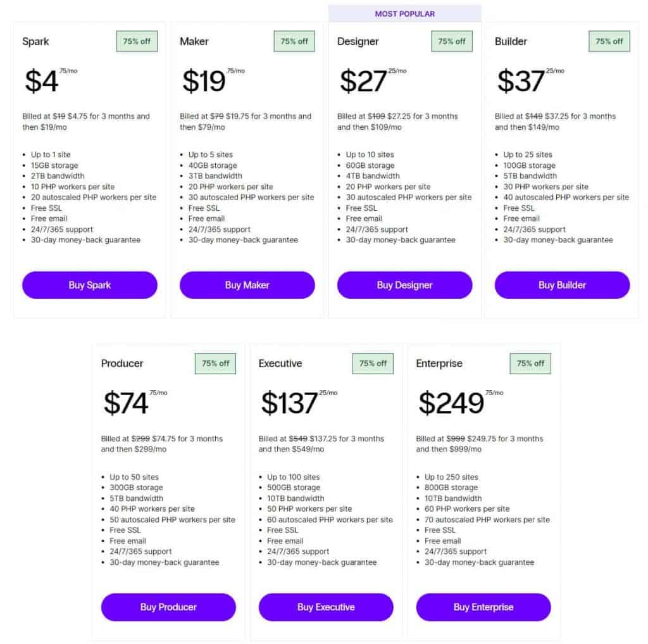Click the Maker plan 75% off badge
Image resolution: width=648 pixels, height=644 pixels.
click(294, 41)
